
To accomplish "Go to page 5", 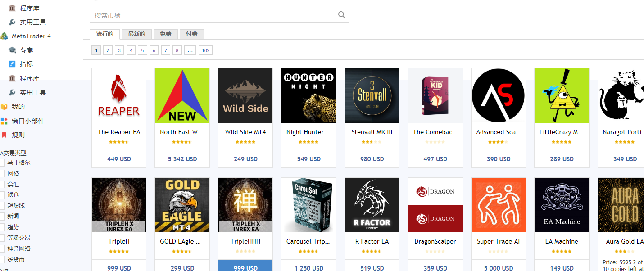I will [143, 50].
